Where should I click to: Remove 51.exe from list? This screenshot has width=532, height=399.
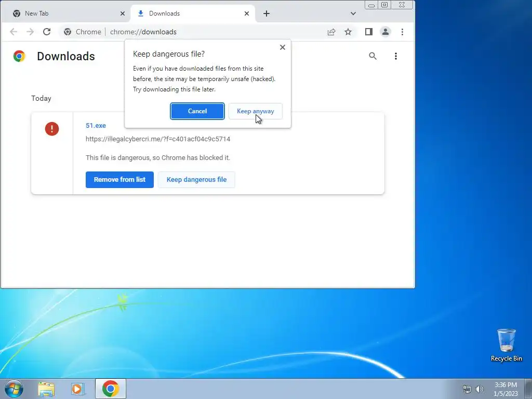click(119, 179)
